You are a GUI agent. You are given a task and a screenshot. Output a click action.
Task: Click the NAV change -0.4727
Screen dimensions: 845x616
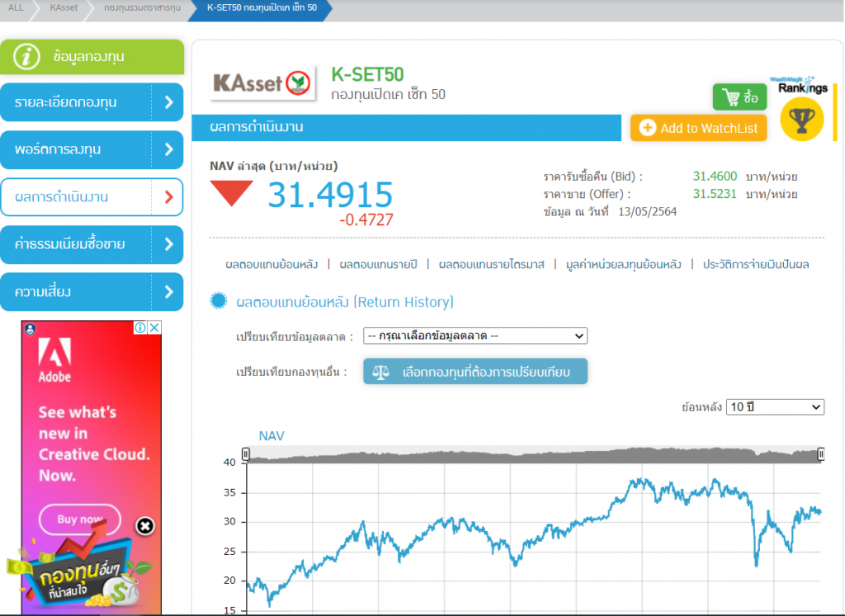tap(366, 219)
